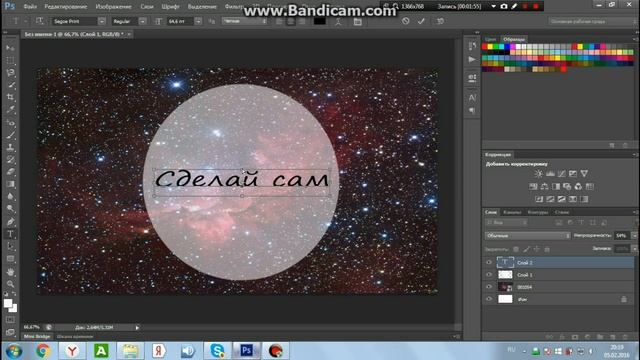Select the Слой 1 layer thumbnail

(x=505, y=275)
